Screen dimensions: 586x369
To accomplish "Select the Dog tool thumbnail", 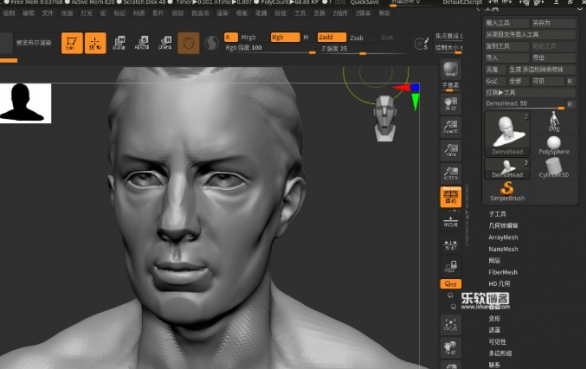I will pos(554,121).
